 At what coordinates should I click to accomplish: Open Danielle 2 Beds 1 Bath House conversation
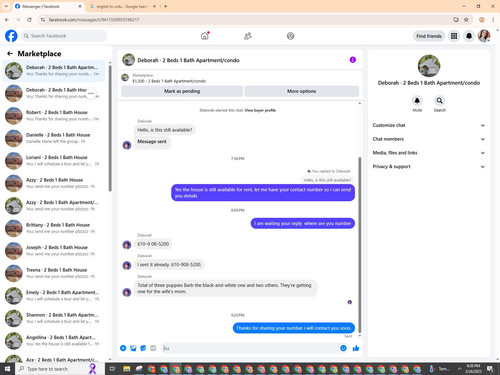tap(54, 138)
